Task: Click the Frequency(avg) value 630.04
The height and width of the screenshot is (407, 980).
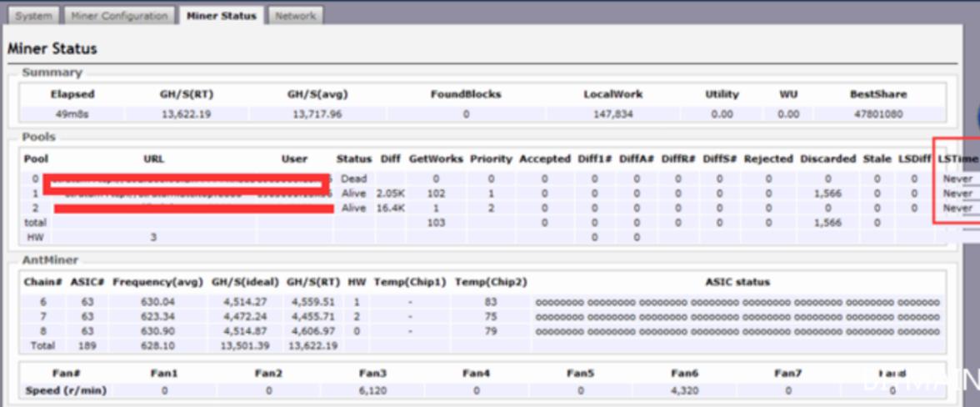Action: pyautogui.click(x=157, y=302)
